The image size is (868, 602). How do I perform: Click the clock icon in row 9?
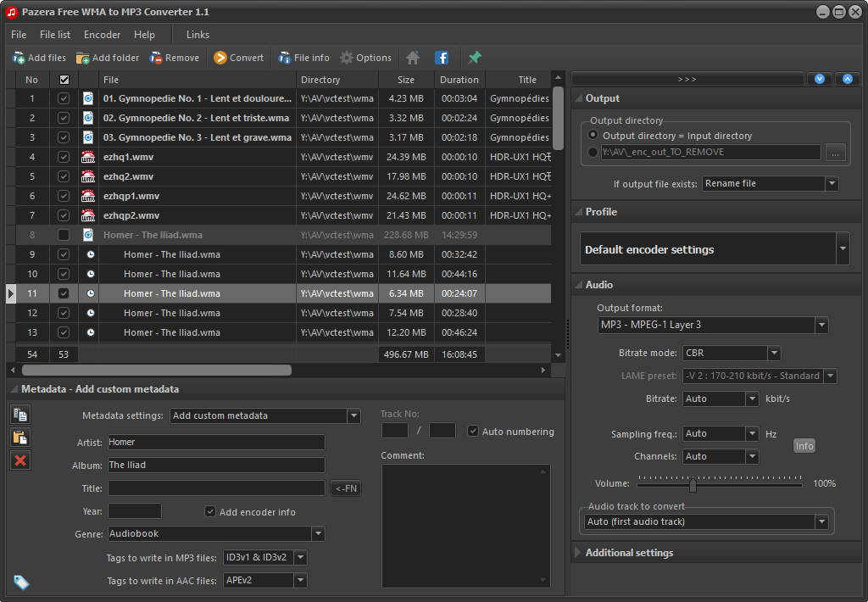tap(90, 254)
